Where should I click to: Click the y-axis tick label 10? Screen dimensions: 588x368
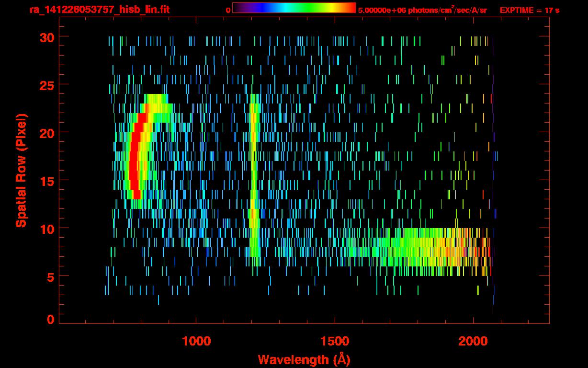tap(47, 229)
